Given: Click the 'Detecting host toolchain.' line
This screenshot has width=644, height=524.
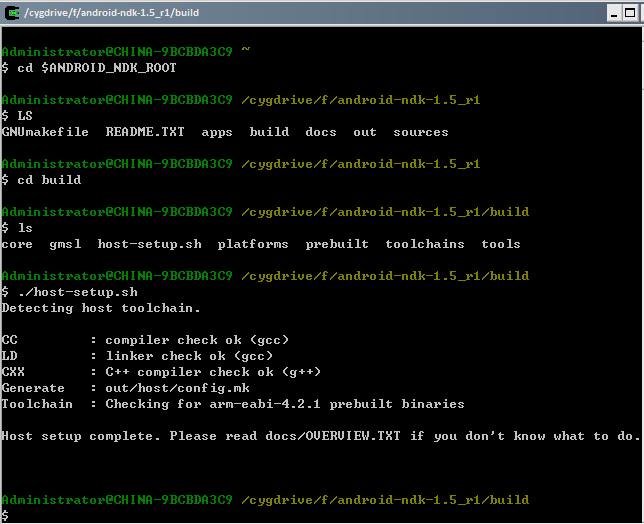Looking at the screenshot, I should (101, 308).
